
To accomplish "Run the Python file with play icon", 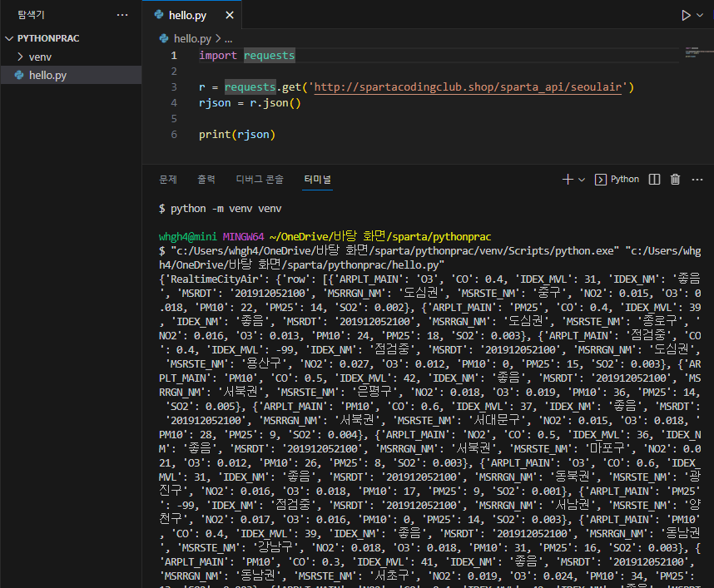I will (x=686, y=16).
